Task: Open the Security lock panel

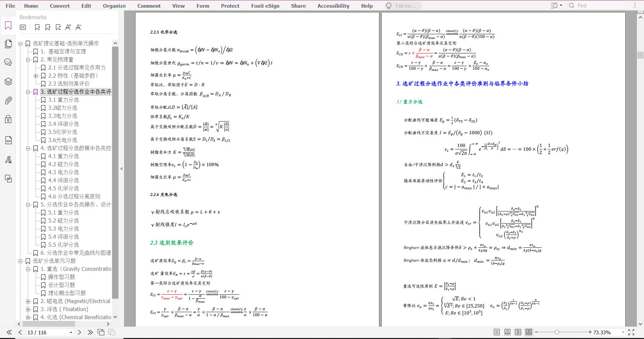Action: 8,119
